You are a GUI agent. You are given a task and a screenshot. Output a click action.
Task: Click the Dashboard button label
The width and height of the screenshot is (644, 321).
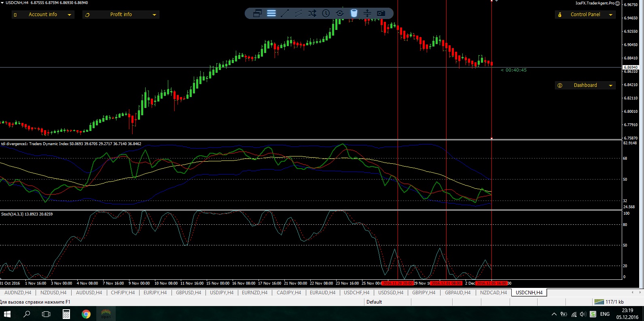pyautogui.click(x=585, y=85)
